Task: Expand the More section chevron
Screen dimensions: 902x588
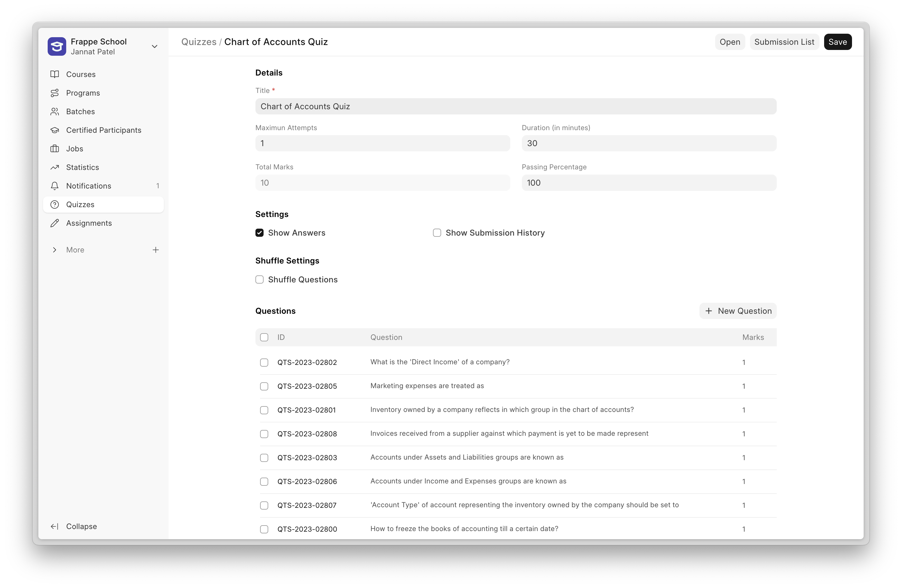Action: tap(55, 250)
